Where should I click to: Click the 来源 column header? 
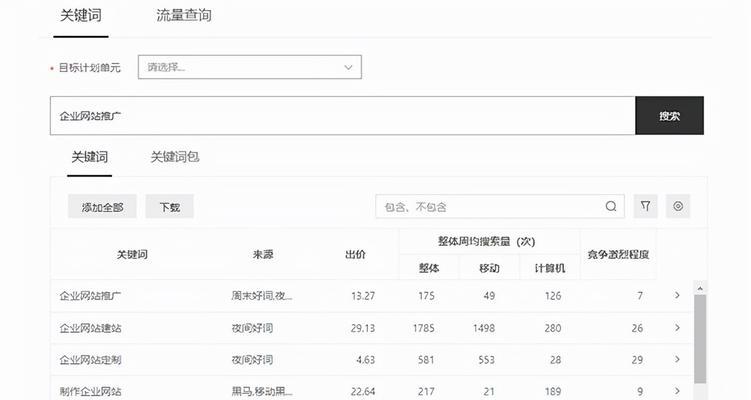pyautogui.click(x=263, y=254)
